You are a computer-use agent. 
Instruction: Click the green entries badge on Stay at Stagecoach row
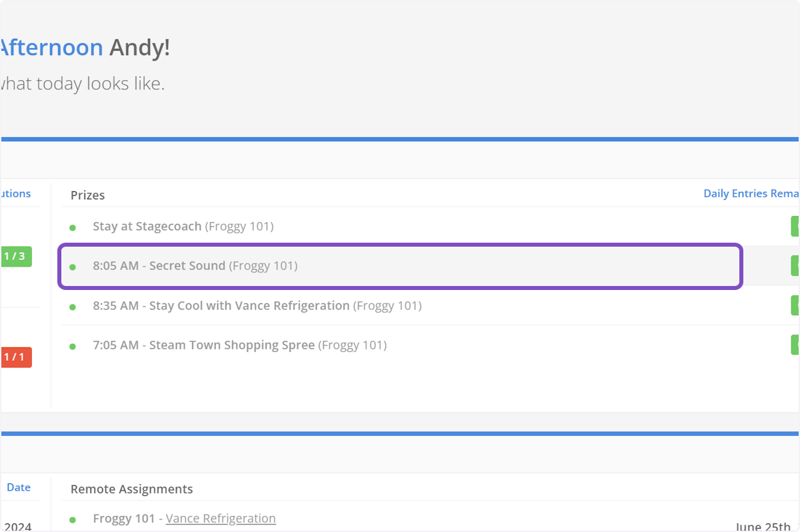click(x=795, y=226)
